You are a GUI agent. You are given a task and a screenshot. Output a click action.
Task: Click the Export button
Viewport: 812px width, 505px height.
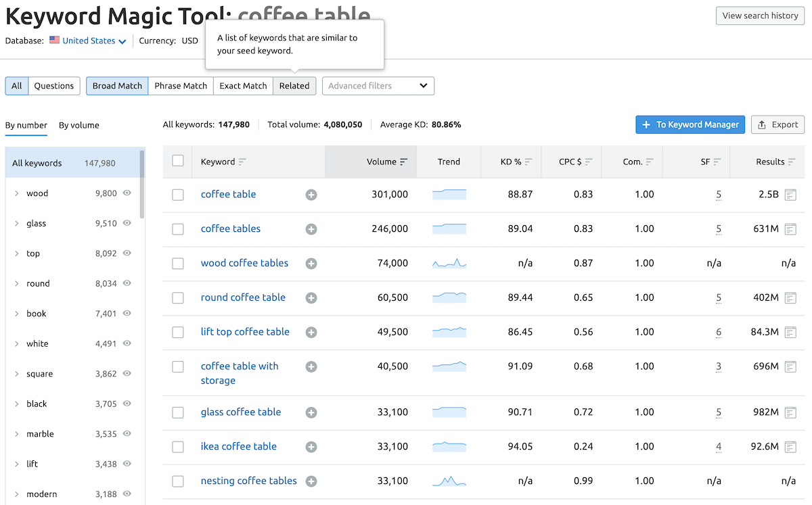(x=777, y=124)
